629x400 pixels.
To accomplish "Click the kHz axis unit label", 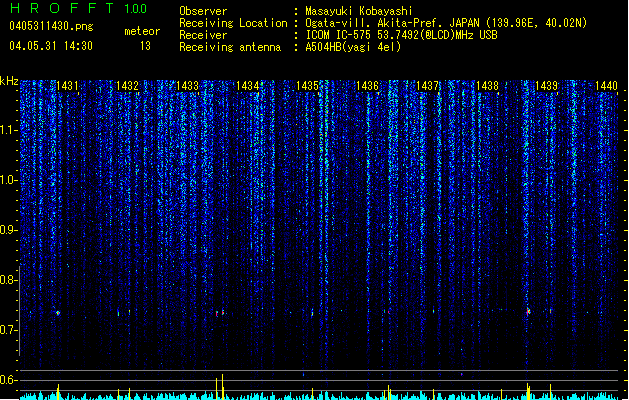I will coord(9,81).
